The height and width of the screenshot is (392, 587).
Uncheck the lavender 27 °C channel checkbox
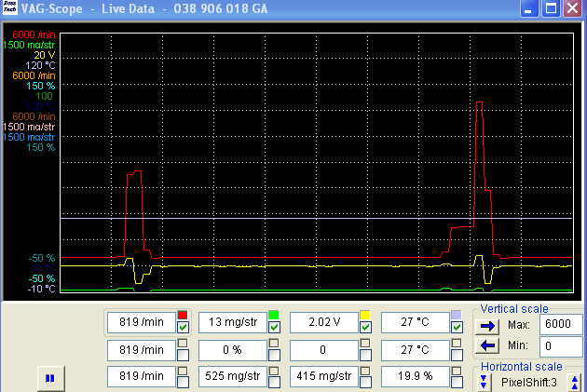point(457,328)
